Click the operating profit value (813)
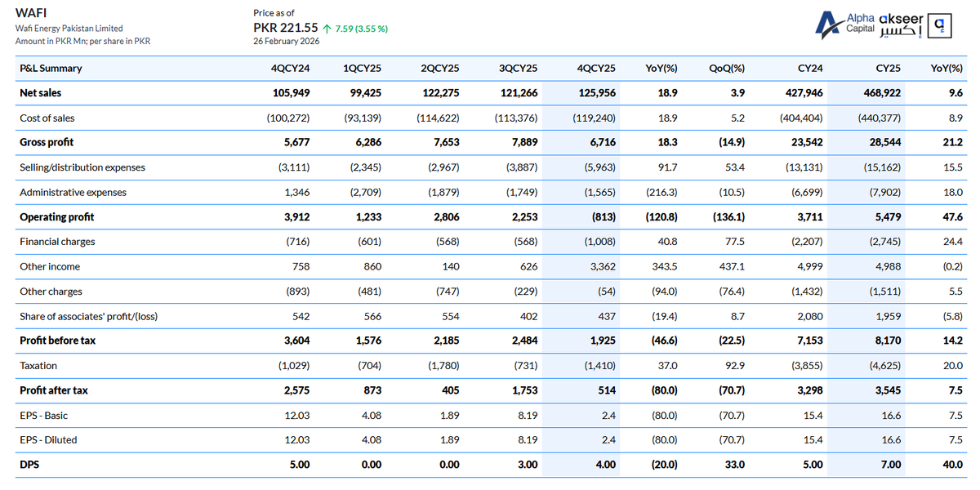This screenshot has height=490, width=980. click(x=603, y=217)
